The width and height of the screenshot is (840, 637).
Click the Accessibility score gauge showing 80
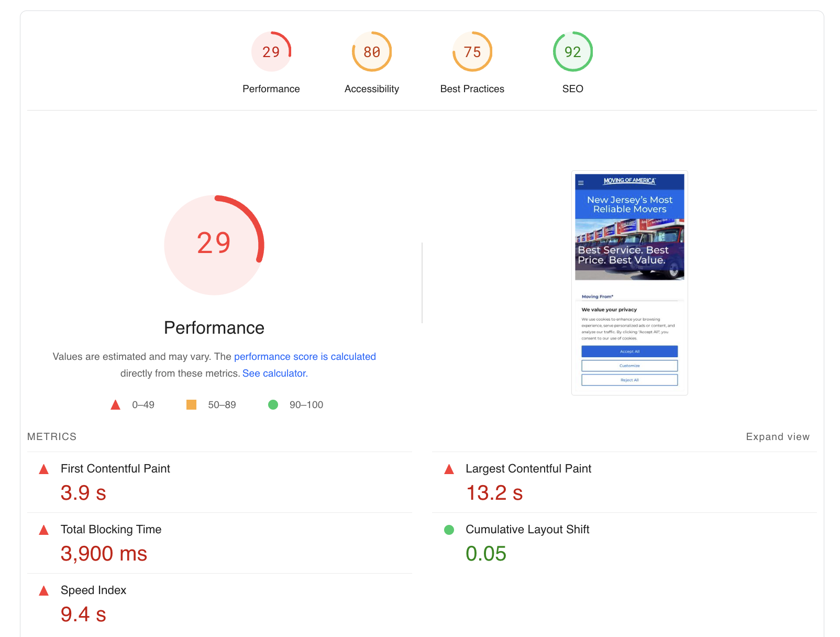coord(372,51)
